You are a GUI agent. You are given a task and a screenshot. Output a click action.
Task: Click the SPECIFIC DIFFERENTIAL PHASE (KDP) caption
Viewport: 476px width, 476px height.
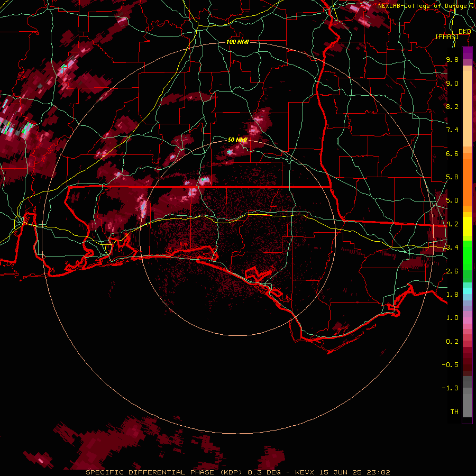click(x=164, y=472)
